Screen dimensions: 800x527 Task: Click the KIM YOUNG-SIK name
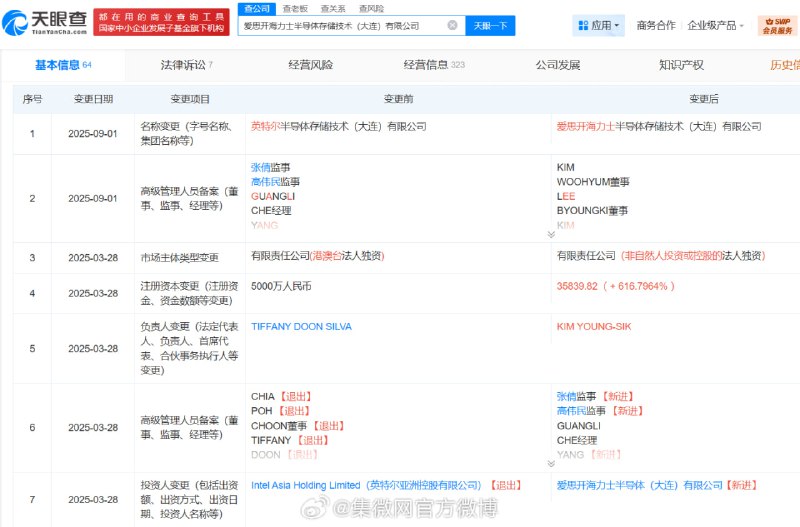tap(594, 327)
